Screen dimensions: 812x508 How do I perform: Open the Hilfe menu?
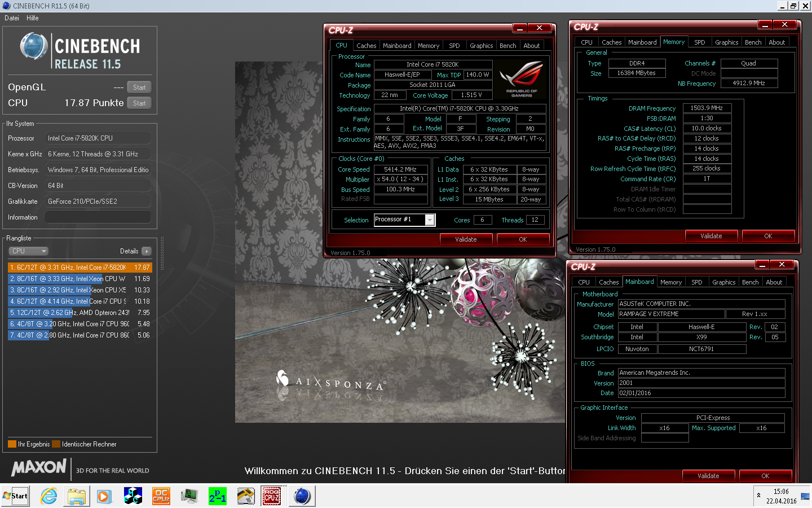coord(33,18)
